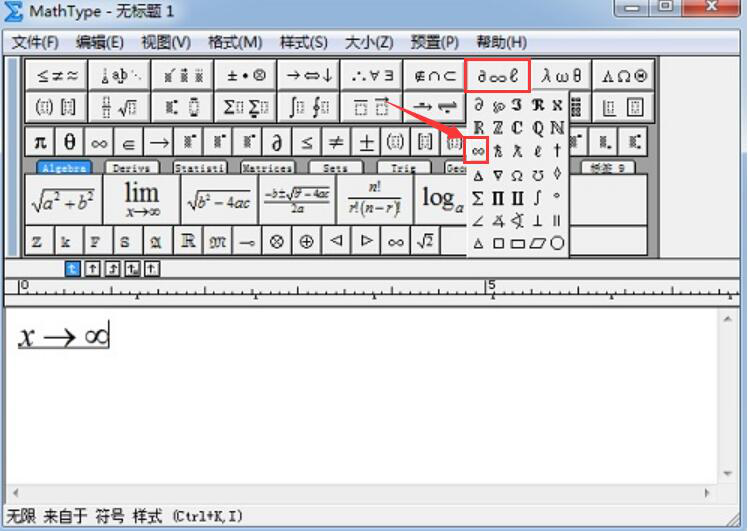Image resolution: width=748 pixels, height=531 pixels.
Task: Insert circled times from the bottom small bar
Action: pos(277,241)
